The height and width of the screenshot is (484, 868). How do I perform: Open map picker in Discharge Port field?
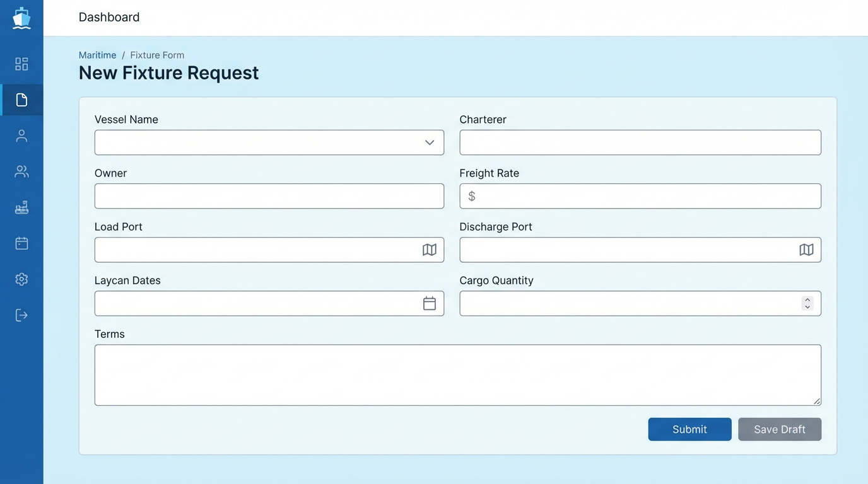(806, 250)
